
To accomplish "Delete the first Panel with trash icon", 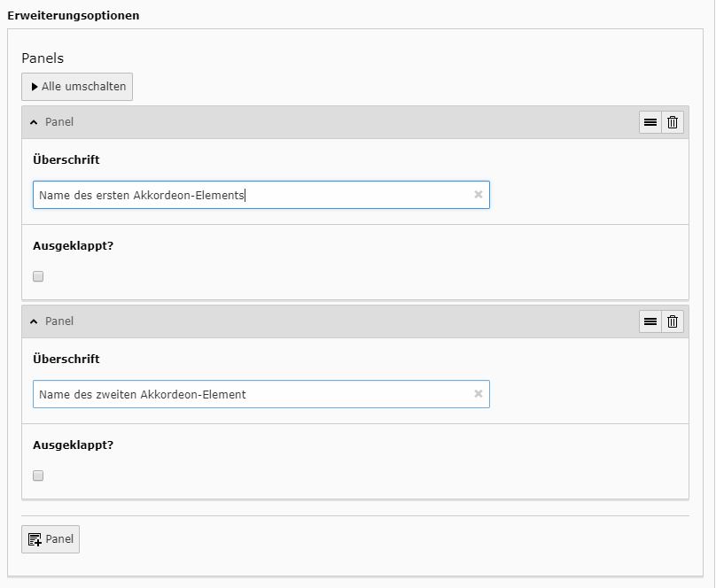I will (x=673, y=122).
